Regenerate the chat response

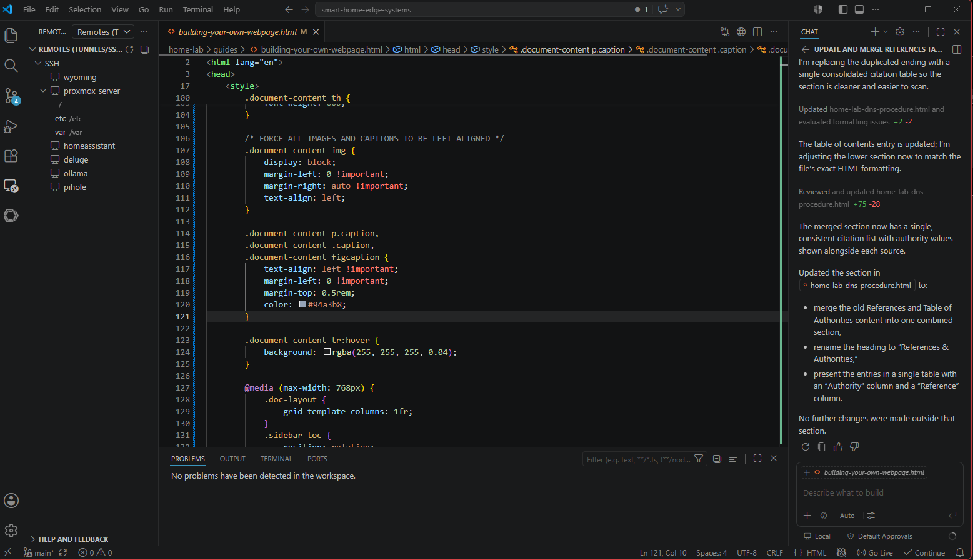[806, 447]
